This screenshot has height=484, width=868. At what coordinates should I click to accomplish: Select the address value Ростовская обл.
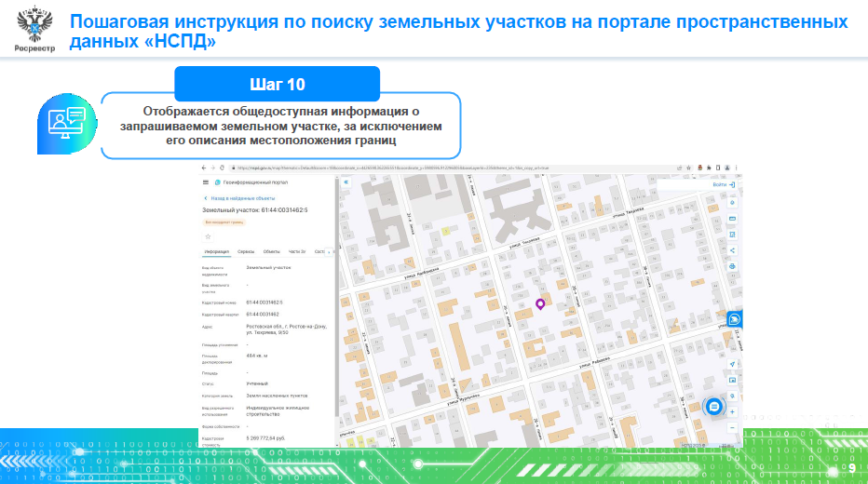pos(286,329)
